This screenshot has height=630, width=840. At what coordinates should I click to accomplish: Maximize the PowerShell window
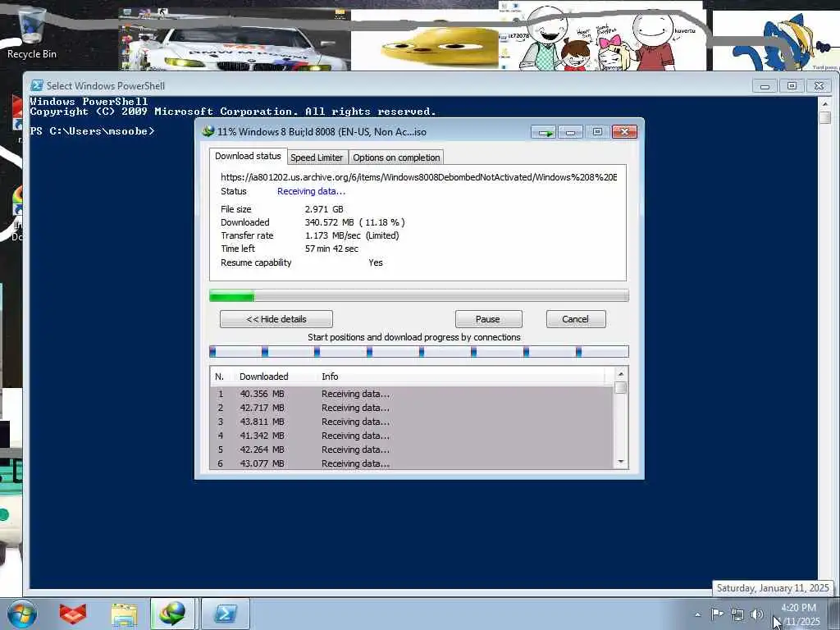coord(792,85)
